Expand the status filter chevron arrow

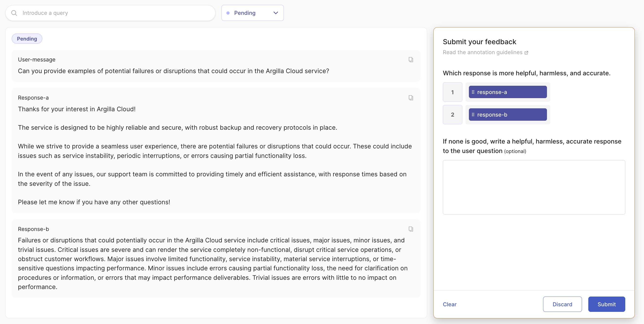[276, 13]
